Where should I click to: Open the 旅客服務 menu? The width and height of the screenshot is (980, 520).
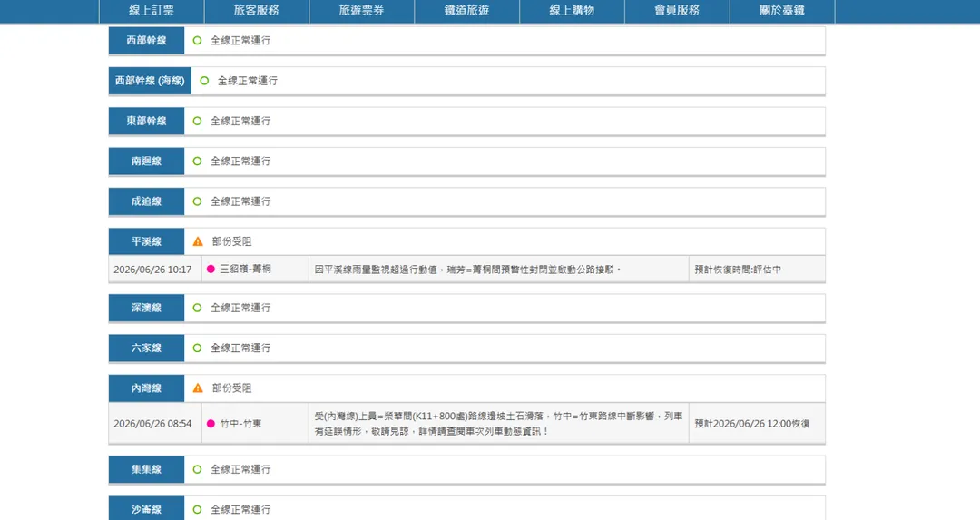click(257, 11)
